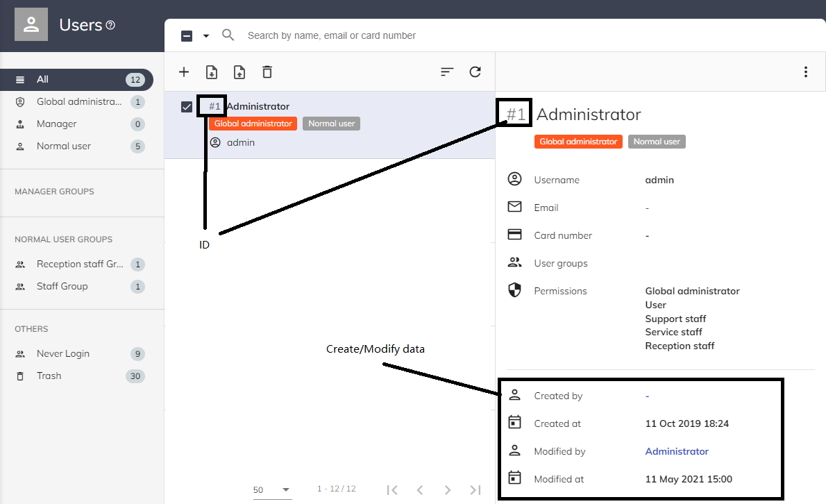This screenshot has height=504, width=826.
Task: Toggle the select-all checkbox near search
Action: [x=187, y=36]
